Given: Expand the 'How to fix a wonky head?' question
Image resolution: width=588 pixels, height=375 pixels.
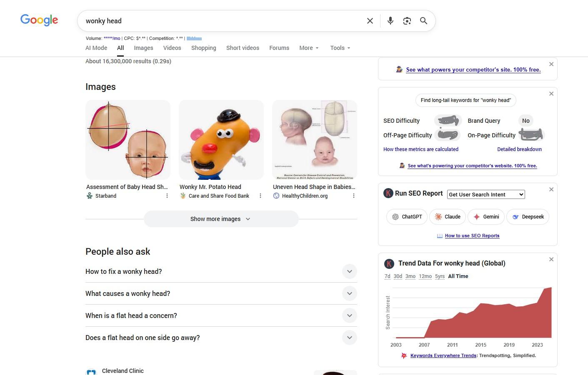Looking at the screenshot, I should [x=221, y=271].
